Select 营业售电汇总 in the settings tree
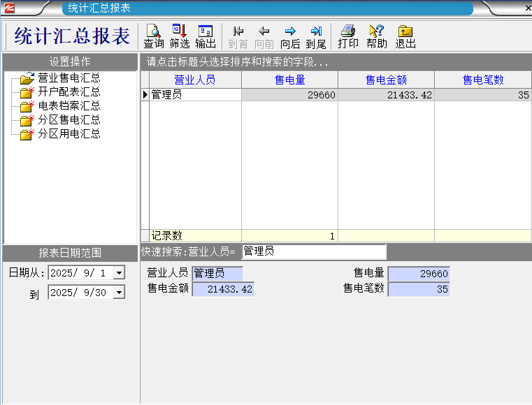 tap(69, 78)
